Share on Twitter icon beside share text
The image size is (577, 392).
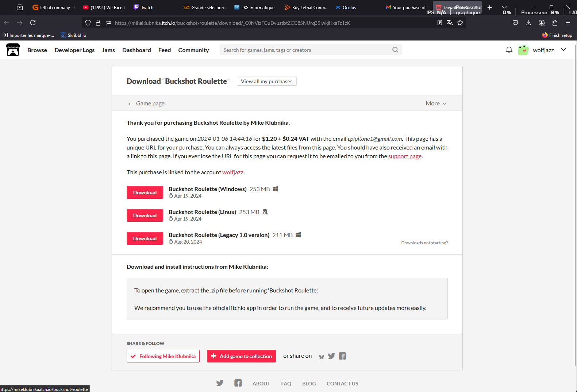coord(331,356)
